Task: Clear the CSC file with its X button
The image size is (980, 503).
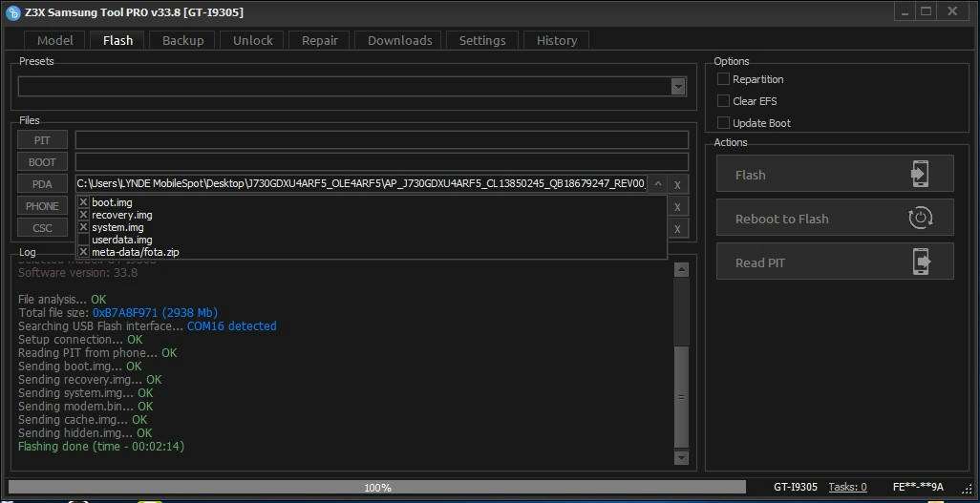Action: [677, 229]
